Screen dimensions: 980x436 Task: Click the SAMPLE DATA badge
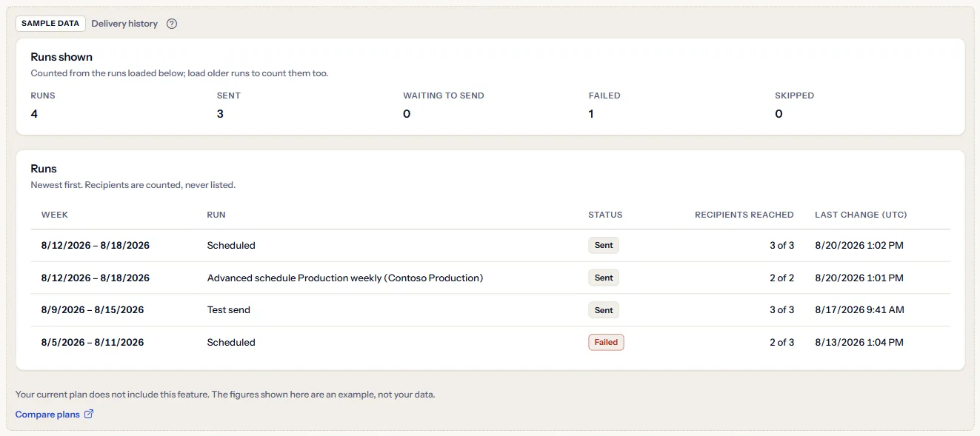[x=50, y=24]
